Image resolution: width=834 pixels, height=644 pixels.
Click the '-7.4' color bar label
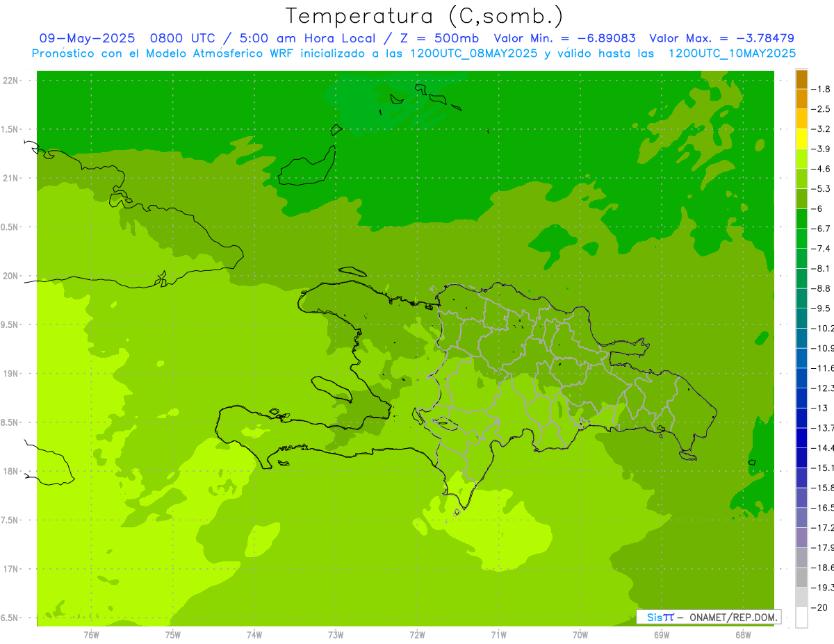[x=821, y=249]
